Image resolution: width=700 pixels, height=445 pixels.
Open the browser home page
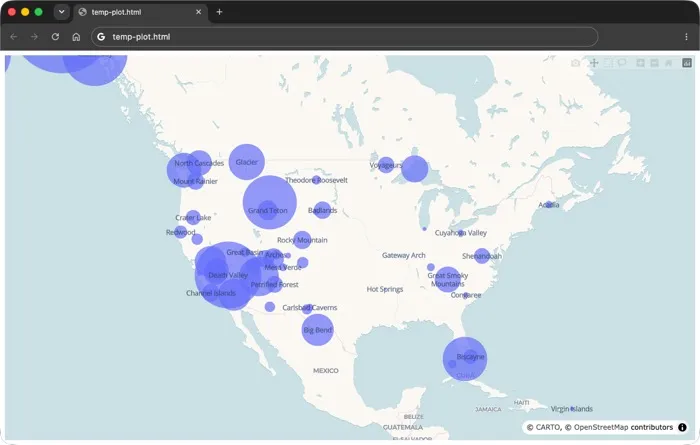tap(76, 37)
